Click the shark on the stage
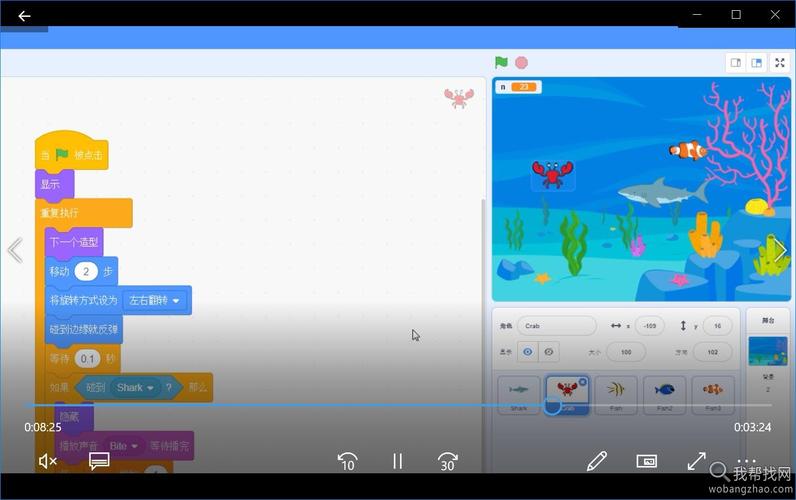The height and width of the screenshot is (500, 796). pos(663,192)
